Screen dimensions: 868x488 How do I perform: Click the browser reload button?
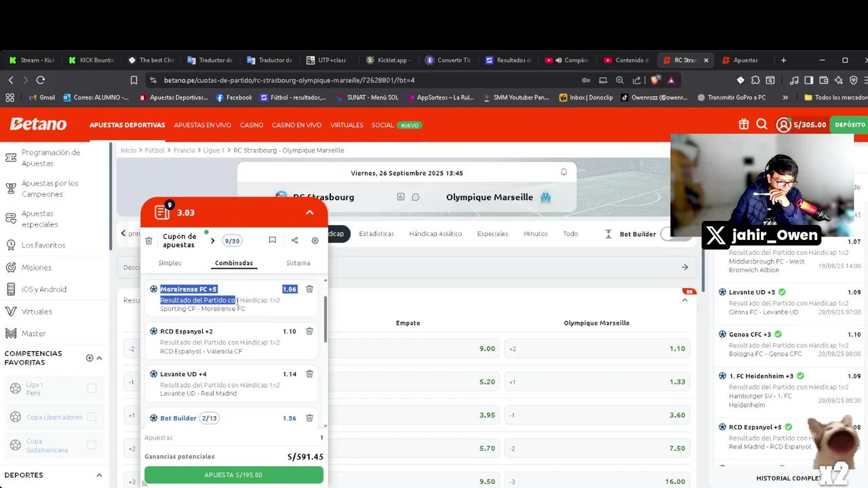41,80
